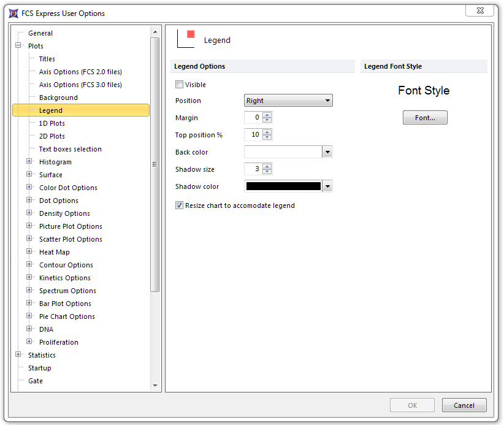Click the Font... button
504x425 pixels.
425,118
